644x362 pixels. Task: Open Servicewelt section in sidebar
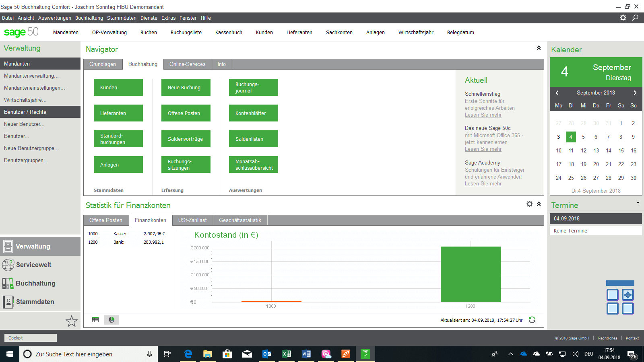(34, 265)
